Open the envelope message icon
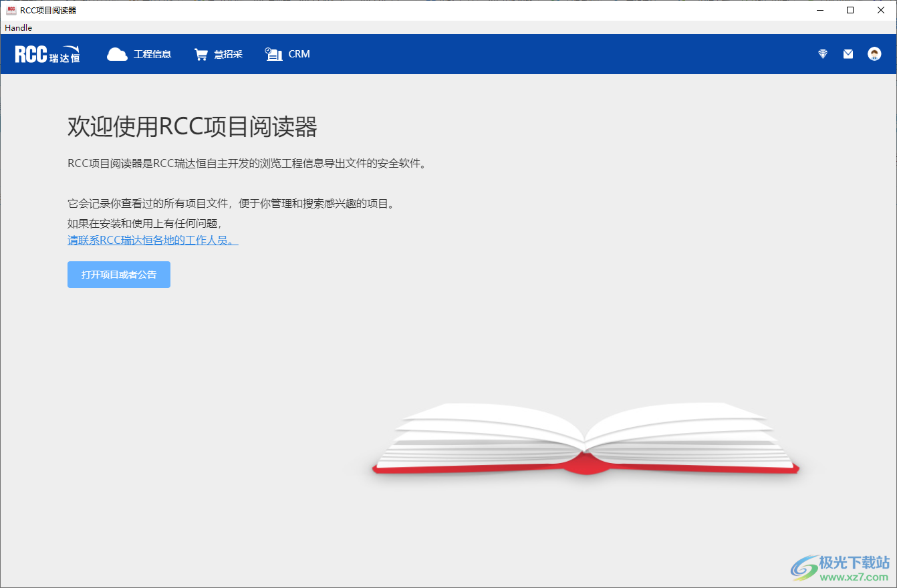Viewport: 897px width, 588px height. click(848, 53)
